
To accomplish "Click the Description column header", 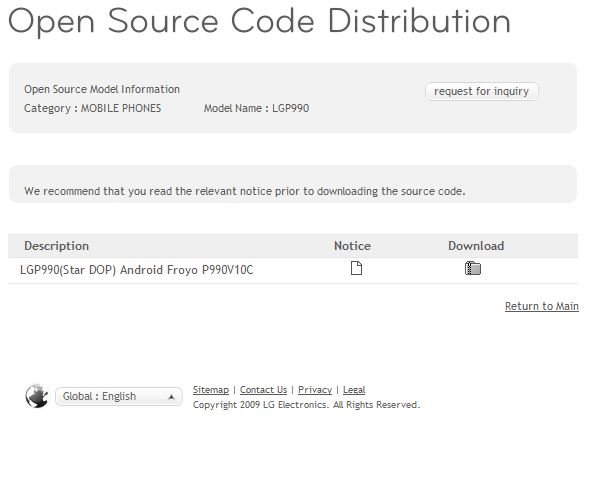I will coord(56,246).
